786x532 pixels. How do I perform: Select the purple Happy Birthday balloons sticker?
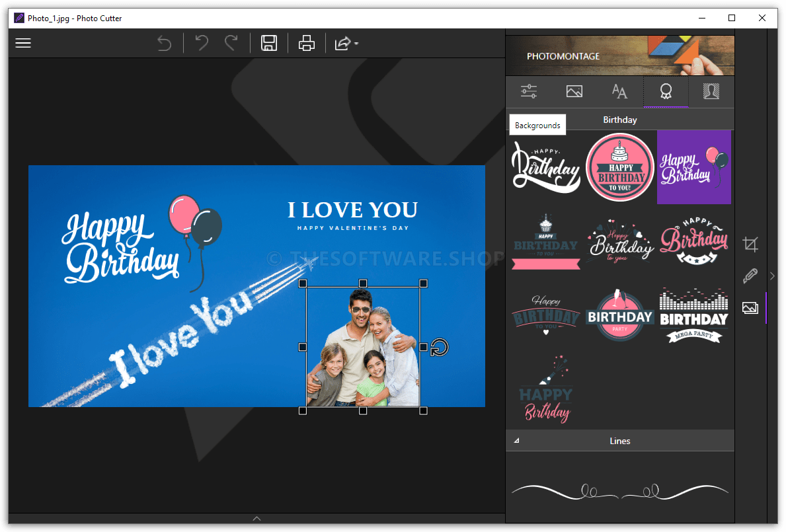pos(693,167)
